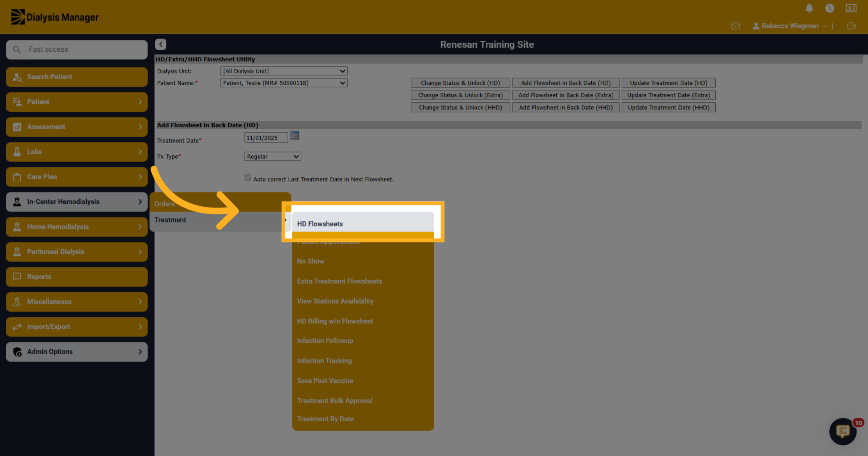Click the Miscellaneous person icon

coord(17,302)
